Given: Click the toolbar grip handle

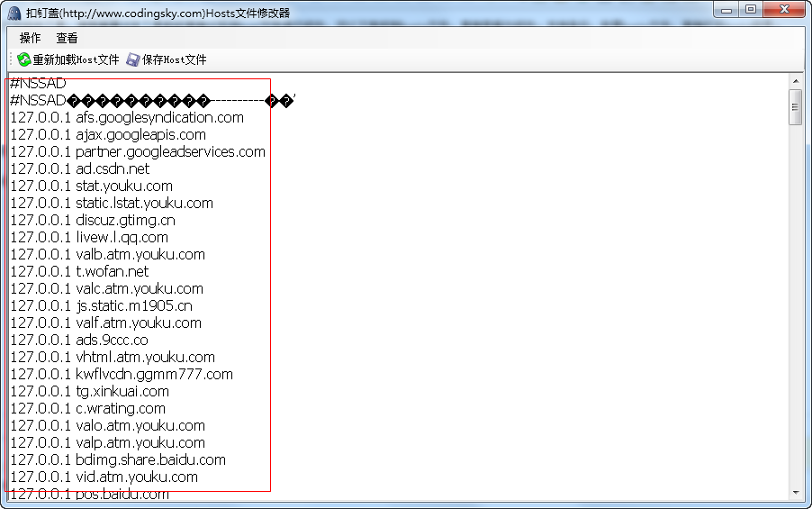Looking at the screenshot, I should coord(11,59).
